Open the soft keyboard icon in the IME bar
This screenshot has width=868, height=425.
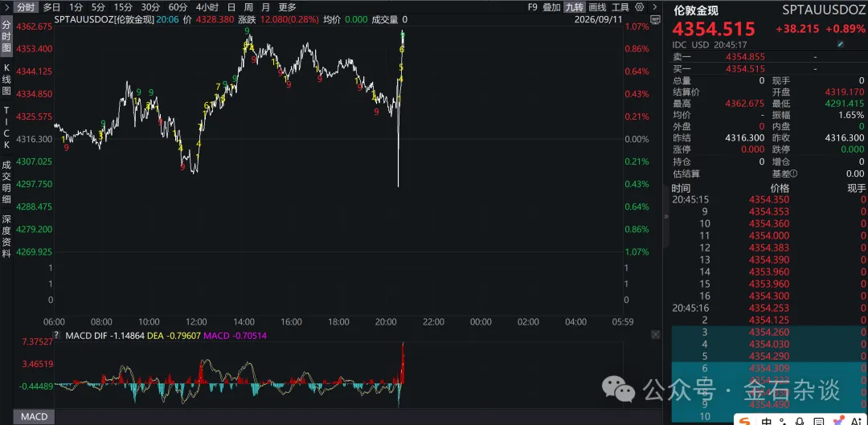tap(819, 421)
